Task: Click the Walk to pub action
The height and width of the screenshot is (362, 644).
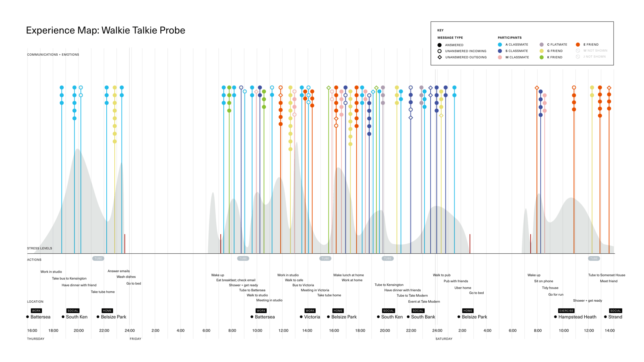Action: point(442,275)
